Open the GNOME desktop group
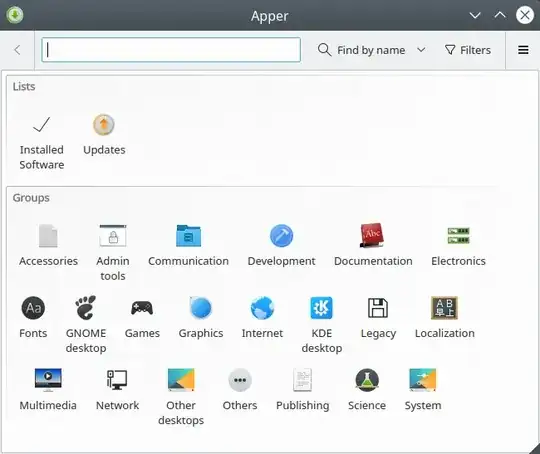Screen dimensions: 540x454 coord(86,325)
